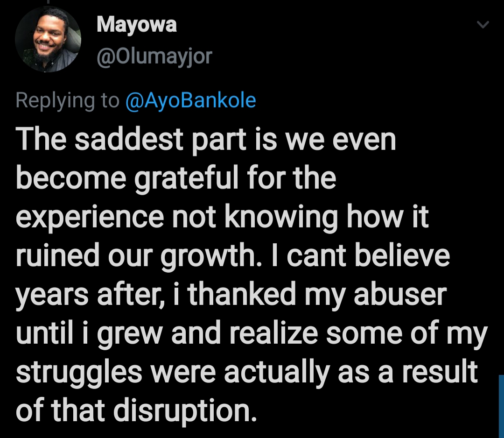
Task: Select the tweet line 'The saddest part is we even'
Action: (x=206, y=140)
